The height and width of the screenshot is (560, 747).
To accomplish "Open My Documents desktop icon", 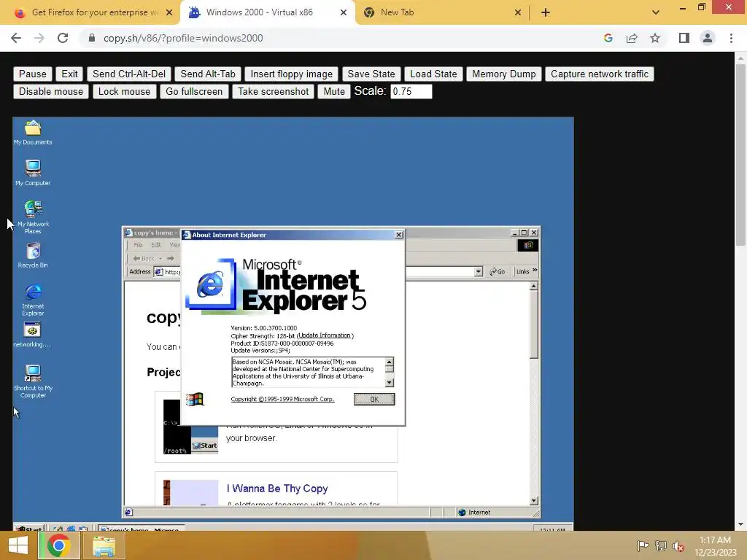I will click(33, 132).
